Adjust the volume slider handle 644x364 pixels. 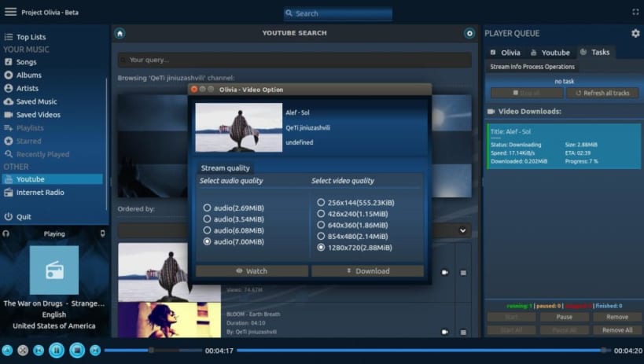pyautogui.click(x=151, y=351)
